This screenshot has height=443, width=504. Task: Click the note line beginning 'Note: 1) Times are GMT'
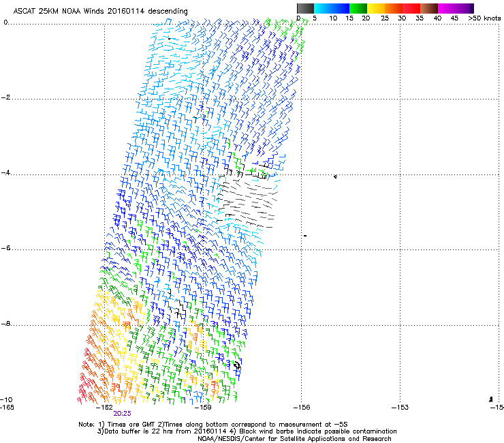(x=213, y=425)
